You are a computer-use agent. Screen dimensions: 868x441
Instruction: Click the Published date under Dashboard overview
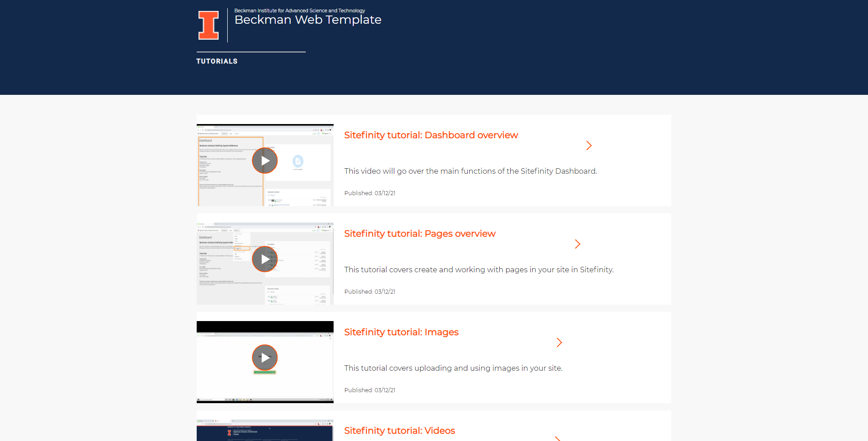coord(370,193)
